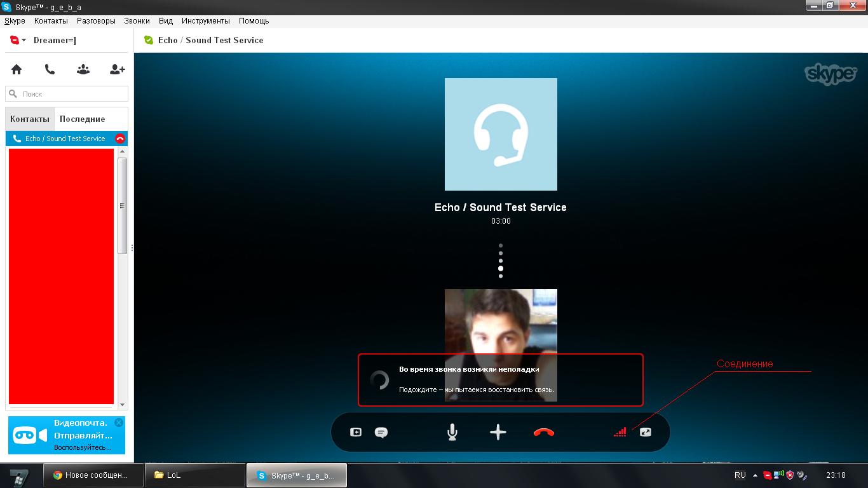
Task: Open the Контакты menu
Action: click(51, 21)
